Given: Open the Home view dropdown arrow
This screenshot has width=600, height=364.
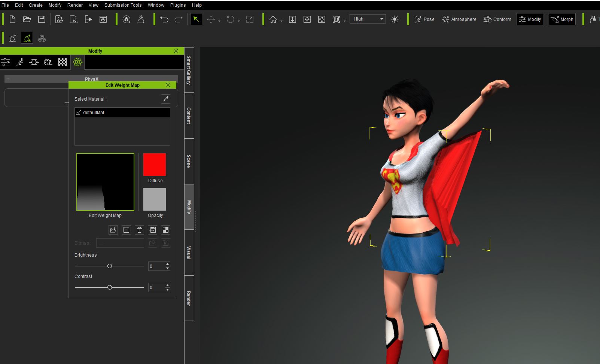Looking at the screenshot, I should (x=281, y=21).
